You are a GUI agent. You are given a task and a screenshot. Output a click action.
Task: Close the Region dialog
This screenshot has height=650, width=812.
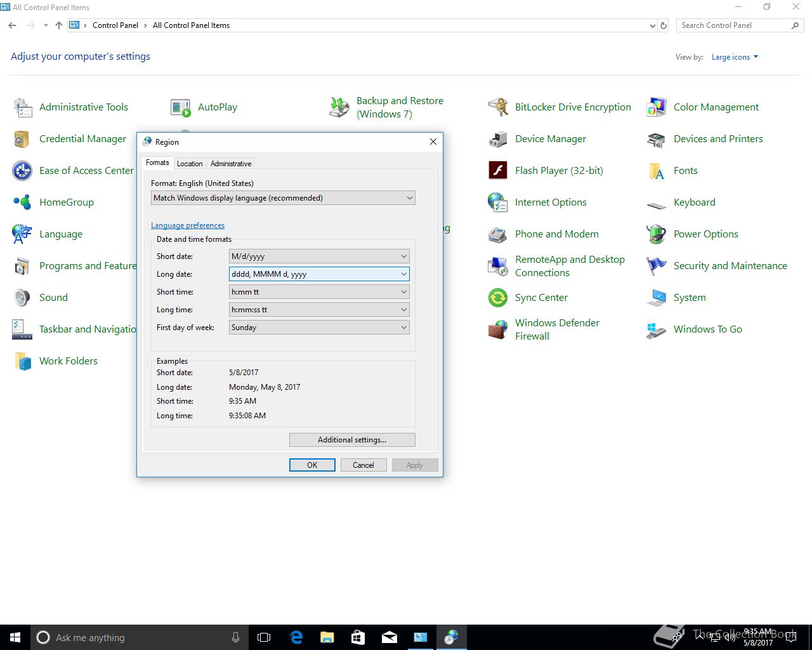point(433,142)
